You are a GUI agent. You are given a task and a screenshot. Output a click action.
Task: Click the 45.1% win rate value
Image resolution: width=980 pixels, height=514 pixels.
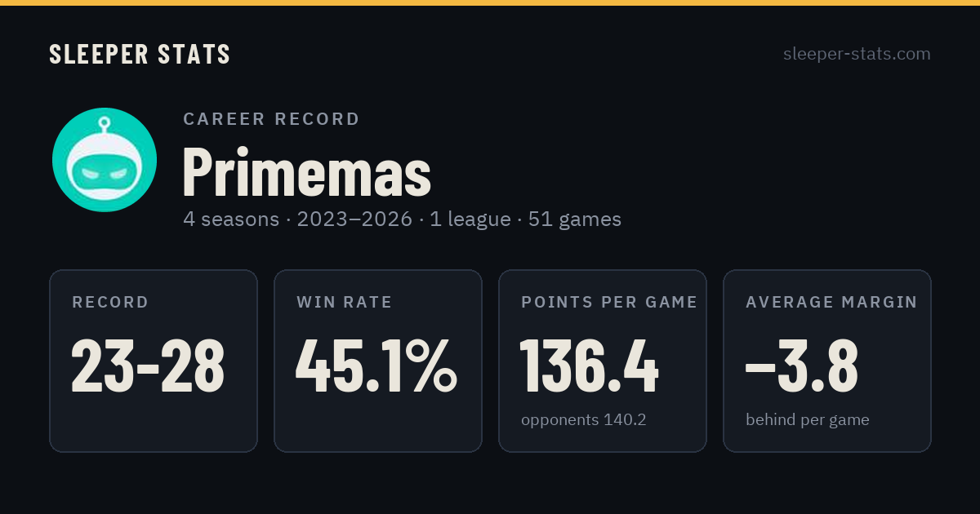(376, 366)
